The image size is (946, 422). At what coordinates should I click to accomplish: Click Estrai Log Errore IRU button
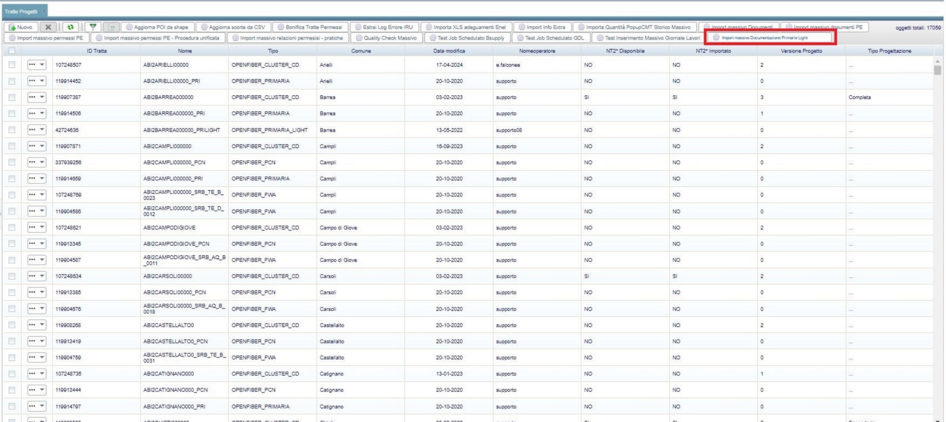384,27
